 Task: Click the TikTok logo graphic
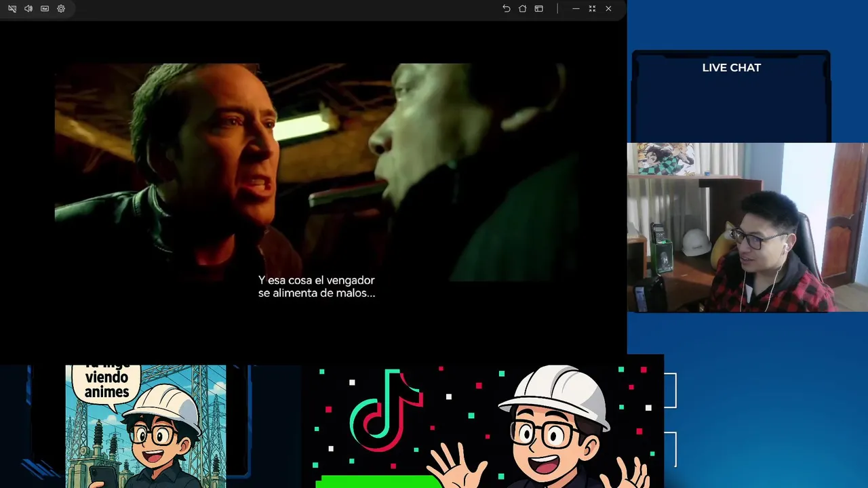387,410
